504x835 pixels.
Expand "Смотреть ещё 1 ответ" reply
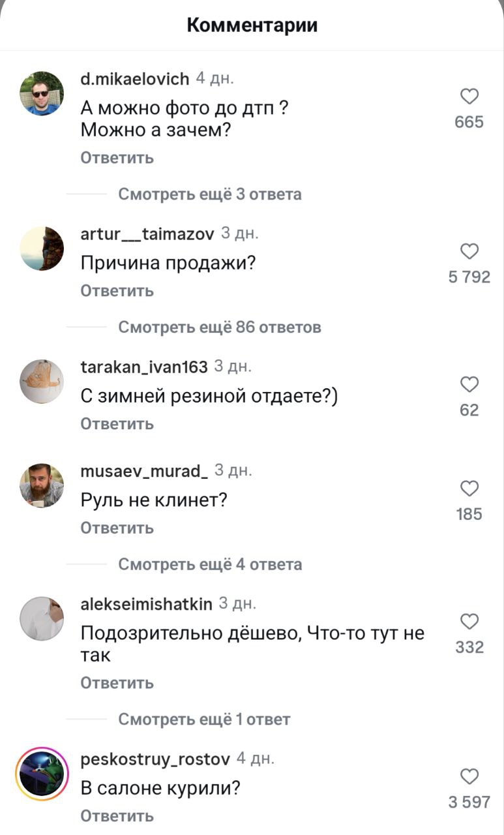pos(203,720)
